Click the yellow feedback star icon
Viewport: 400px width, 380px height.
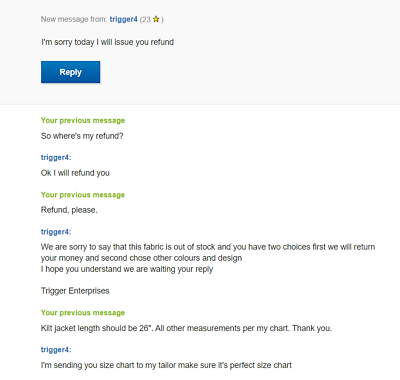(156, 19)
